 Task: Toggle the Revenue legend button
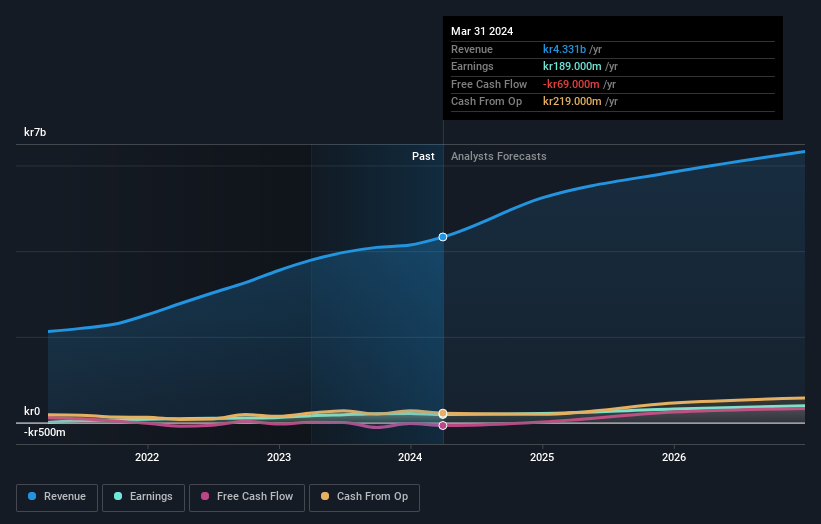coord(57,497)
